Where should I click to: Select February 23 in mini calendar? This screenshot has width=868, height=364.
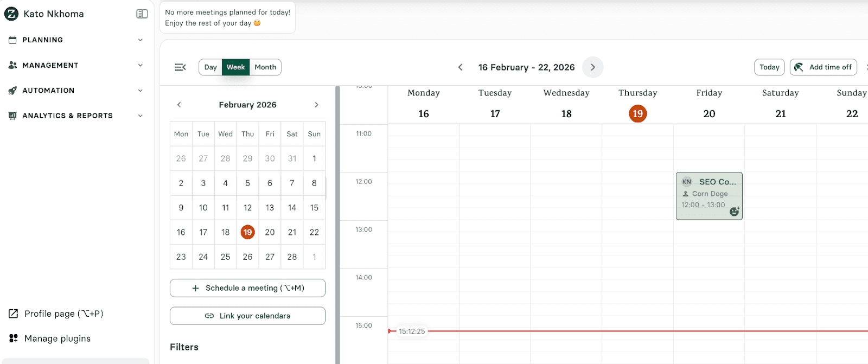click(x=181, y=257)
